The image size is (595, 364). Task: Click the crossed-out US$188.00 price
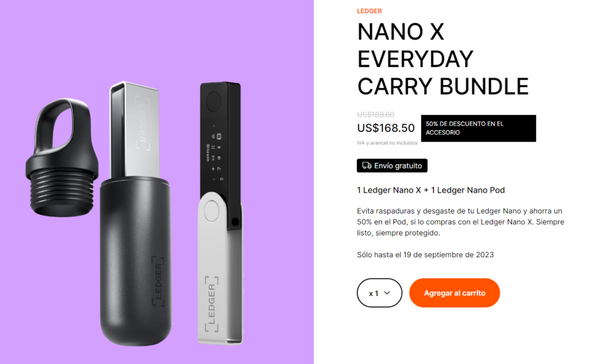coord(376,114)
